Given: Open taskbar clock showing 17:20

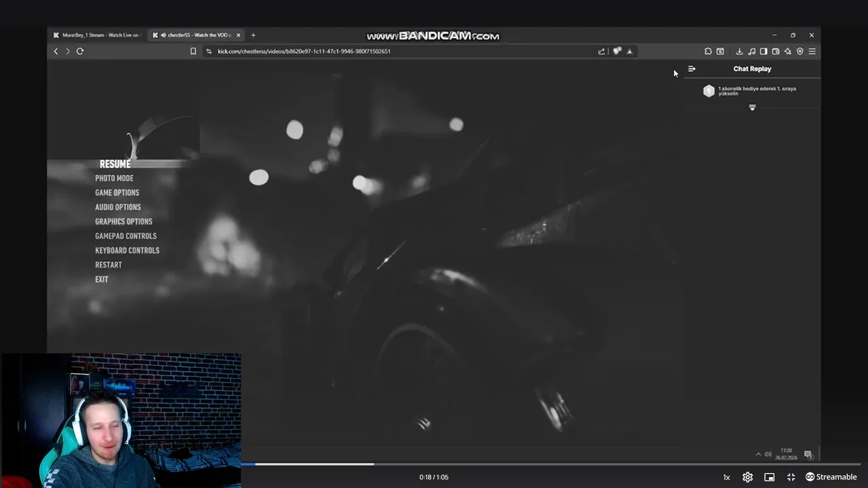Looking at the screenshot, I should click(x=786, y=453).
